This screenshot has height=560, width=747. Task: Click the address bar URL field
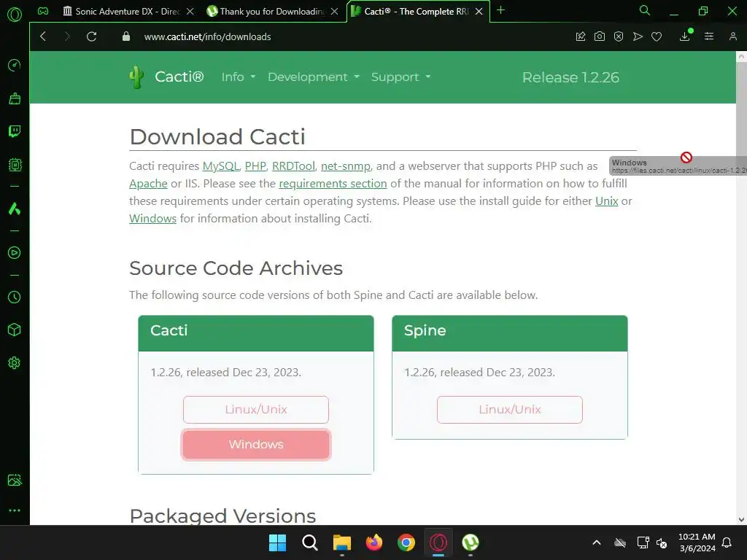(x=208, y=36)
